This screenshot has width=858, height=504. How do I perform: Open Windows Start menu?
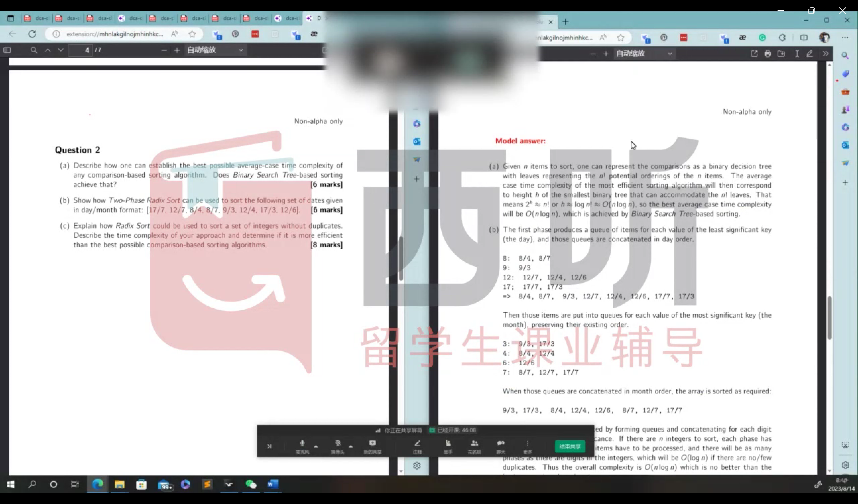[10, 484]
